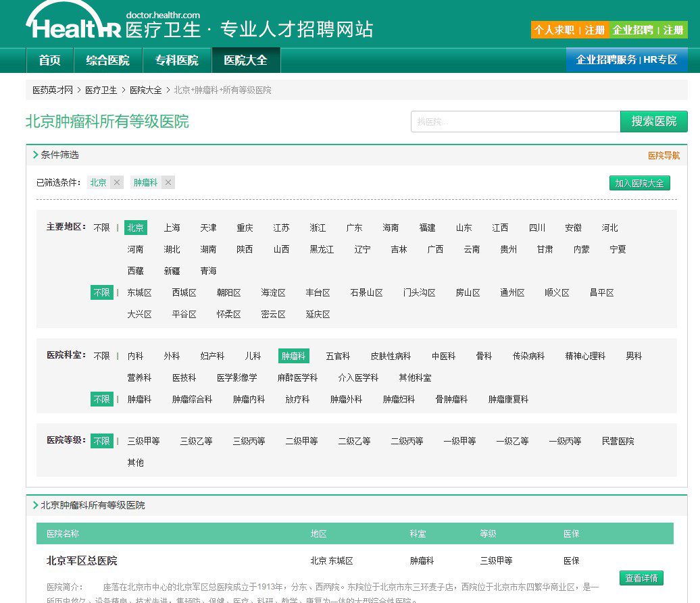
Task: Filter by 一级丙等 hospital level
Action: coord(565,441)
